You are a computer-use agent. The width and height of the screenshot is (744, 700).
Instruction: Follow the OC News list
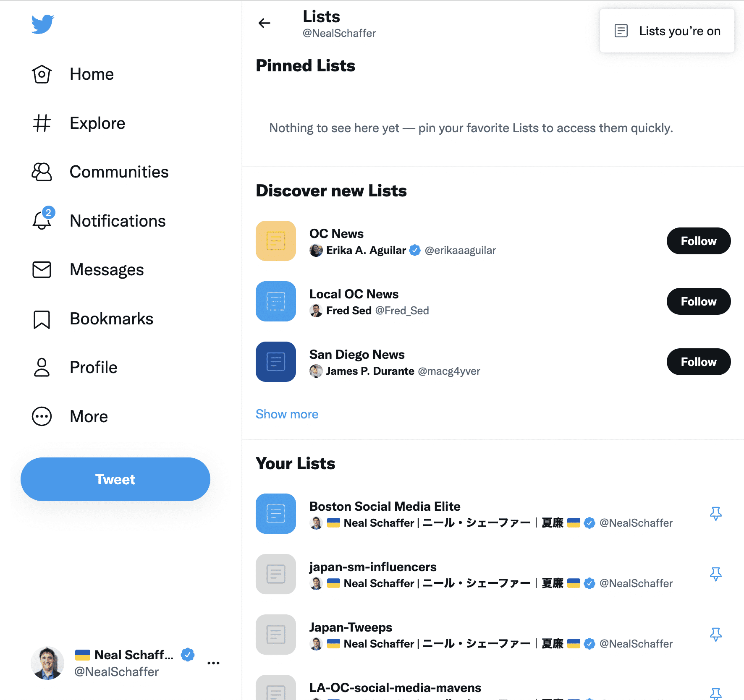coord(698,240)
